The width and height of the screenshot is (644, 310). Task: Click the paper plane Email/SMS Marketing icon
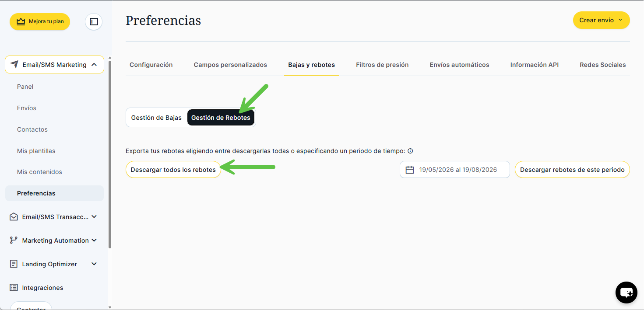tap(14, 65)
